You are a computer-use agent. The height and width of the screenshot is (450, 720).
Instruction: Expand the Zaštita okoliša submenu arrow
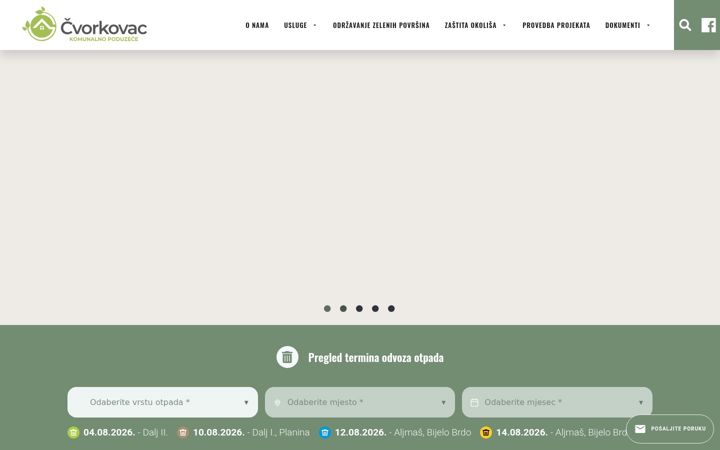point(504,25)
